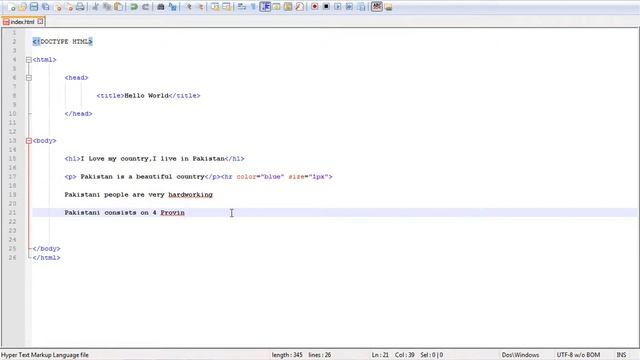Click line number 12 in the margin
The width and height of the screenshot is (640, 360).
pyautogui.click(x=12, y=131)
